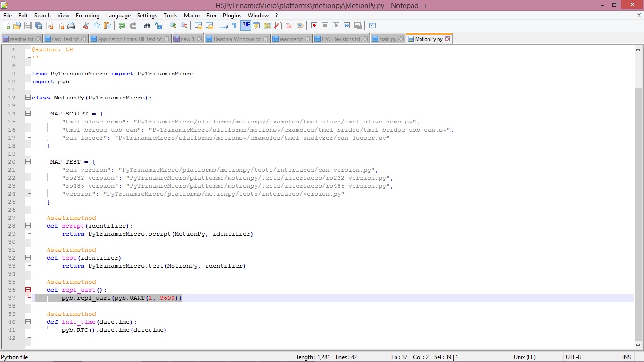Viewport: 644px width, 362px height.
Task: Close the Osc Test.txt tab
Action: pyautogui.click(x=83, y=39)
